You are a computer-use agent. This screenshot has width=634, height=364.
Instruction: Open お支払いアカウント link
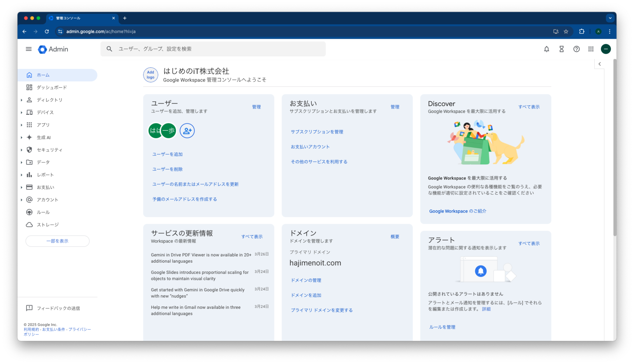(x=310, y=147)
